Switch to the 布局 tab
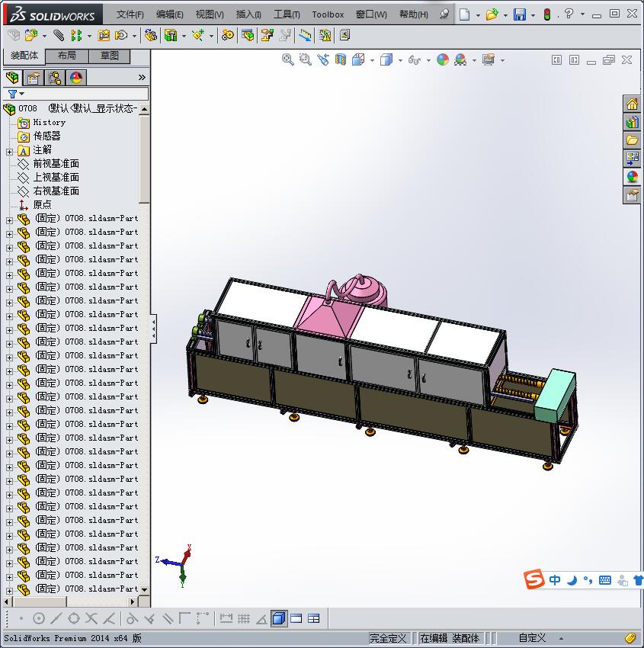Screen dimensions: 644x648 [66, 56]
